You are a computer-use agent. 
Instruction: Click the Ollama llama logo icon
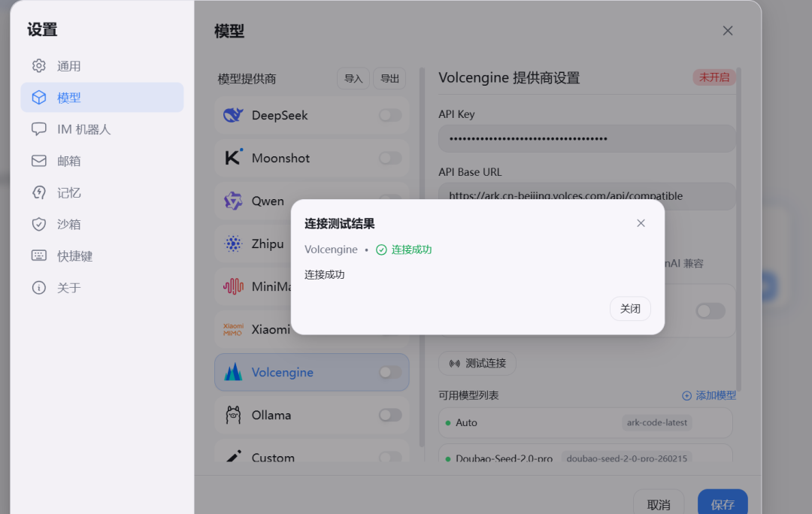click(x=233, y=415)
